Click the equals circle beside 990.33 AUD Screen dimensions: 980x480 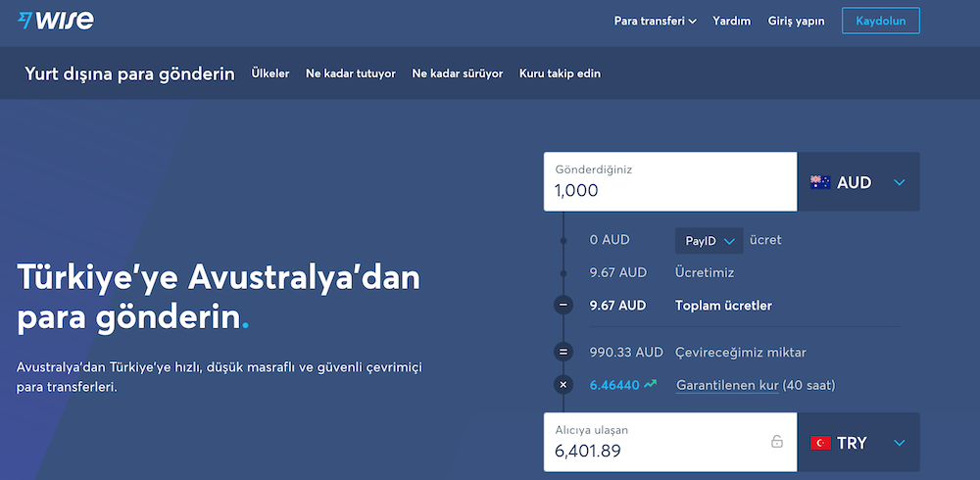[x=563, y=352]
